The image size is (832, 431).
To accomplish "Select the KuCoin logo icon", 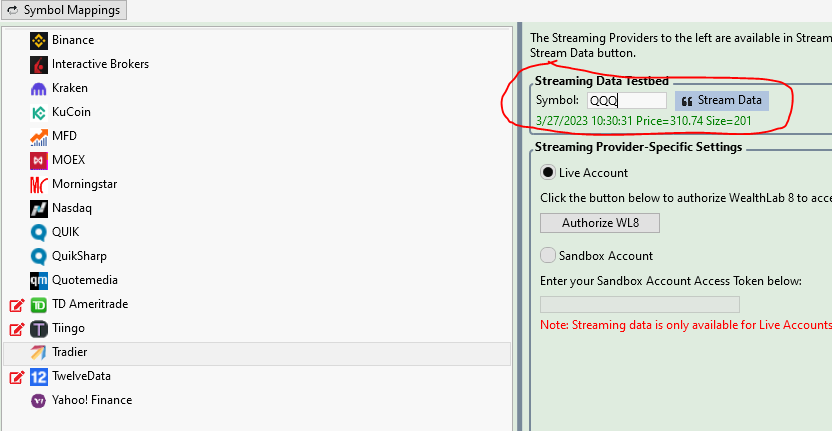I will [39, 112].
